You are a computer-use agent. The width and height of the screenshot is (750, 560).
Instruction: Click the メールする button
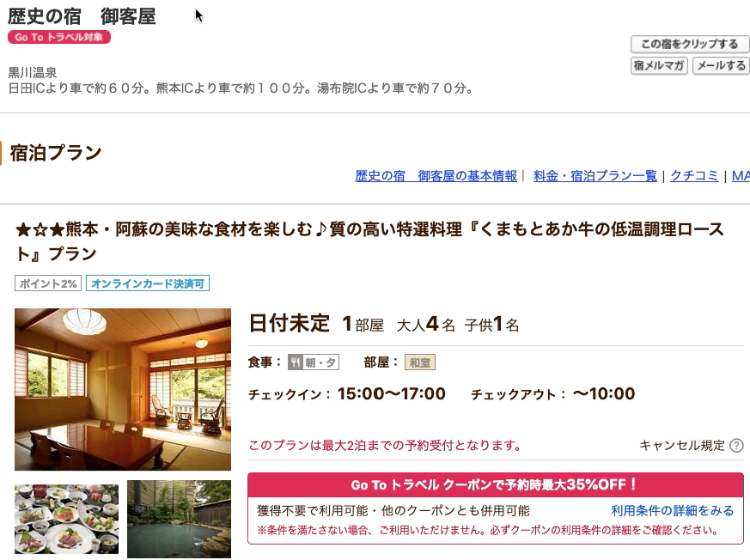click(721, 65)
